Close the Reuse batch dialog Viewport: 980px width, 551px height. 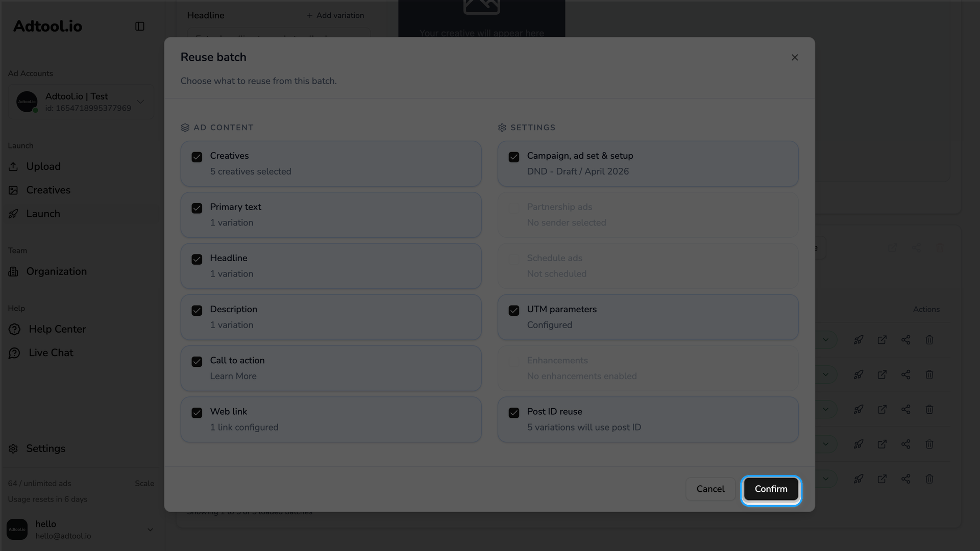(x=795, y=58)
